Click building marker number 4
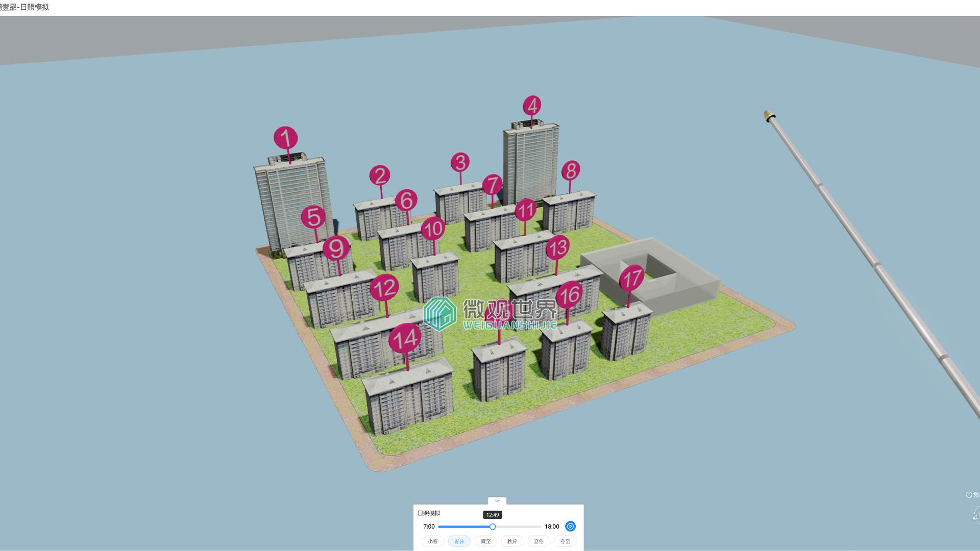The image size is (980, 551). click(x=532, y=106)
